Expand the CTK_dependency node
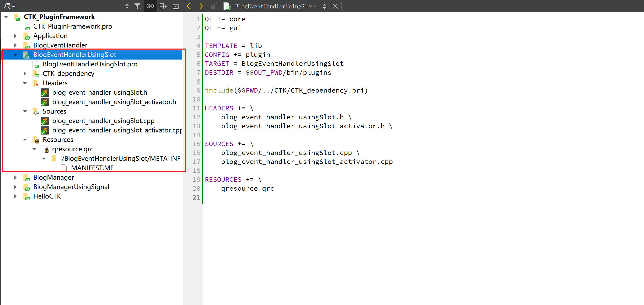This screenshot has height=305, width=644. (25, 74)
